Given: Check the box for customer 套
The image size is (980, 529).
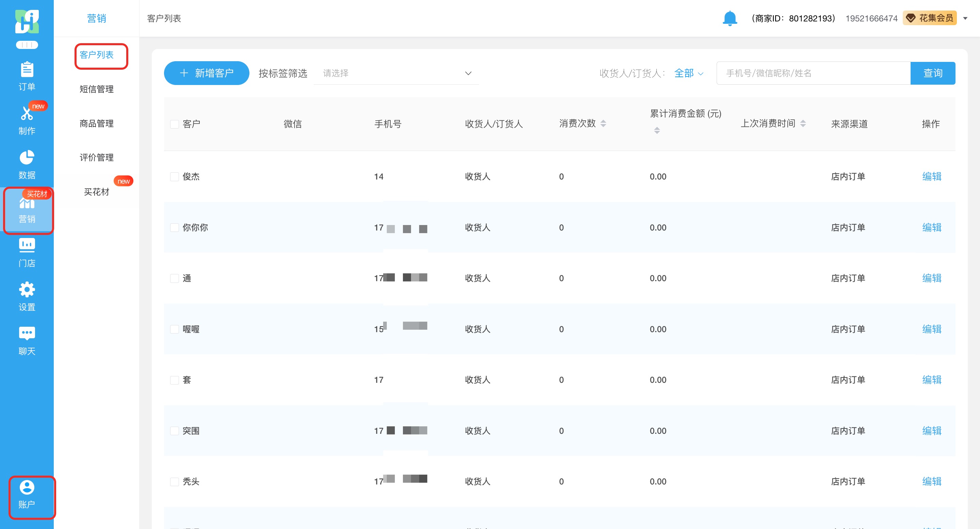Looking at the screenshot, I should 174,380.
